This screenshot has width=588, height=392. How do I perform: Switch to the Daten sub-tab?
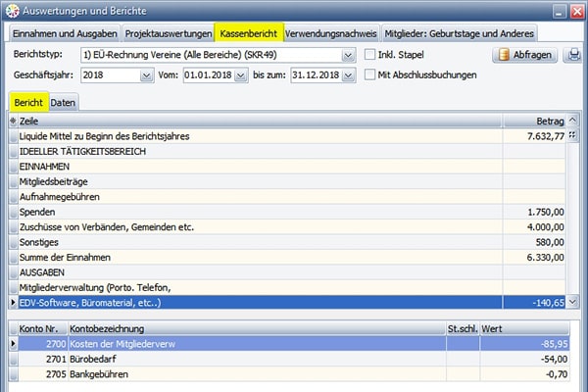64,102
